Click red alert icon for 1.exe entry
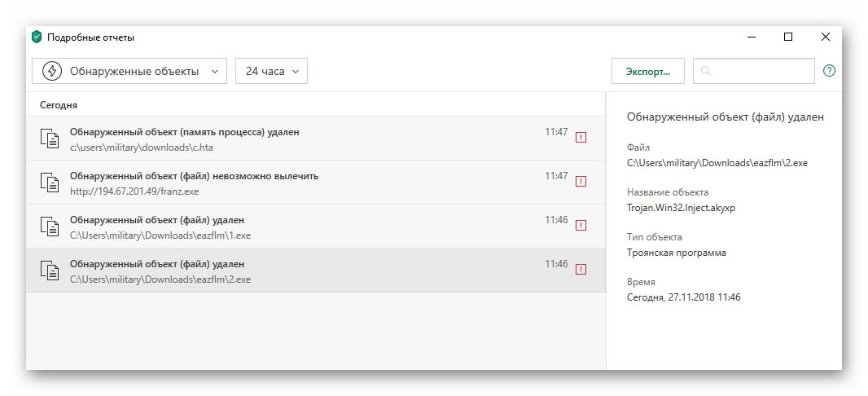The image size is (868, 396). pyautogui.click(x=581, y=226)
